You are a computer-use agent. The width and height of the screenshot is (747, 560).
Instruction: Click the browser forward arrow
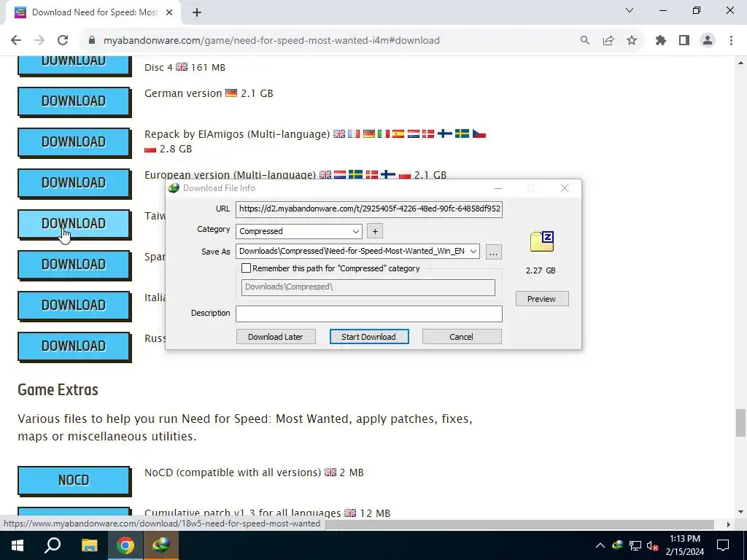(x=39, y=41)
